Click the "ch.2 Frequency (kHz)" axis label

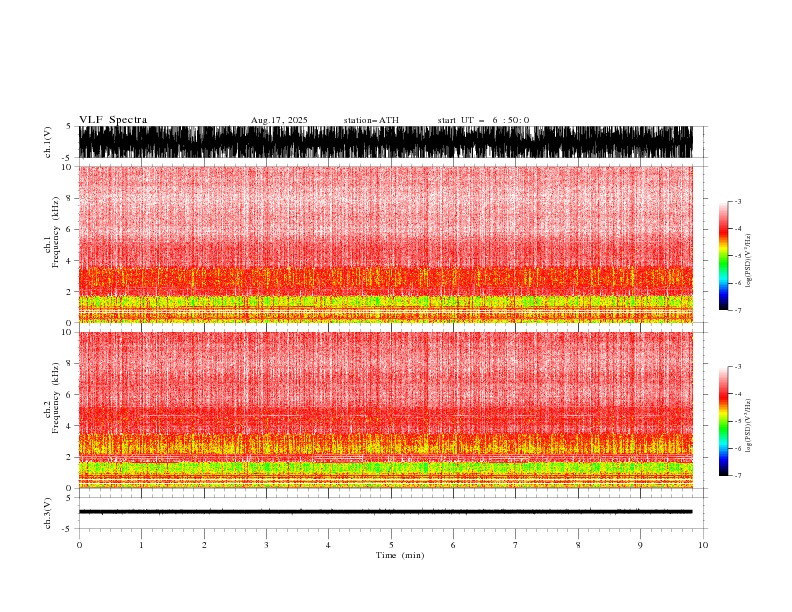click(x=52, y=397)
